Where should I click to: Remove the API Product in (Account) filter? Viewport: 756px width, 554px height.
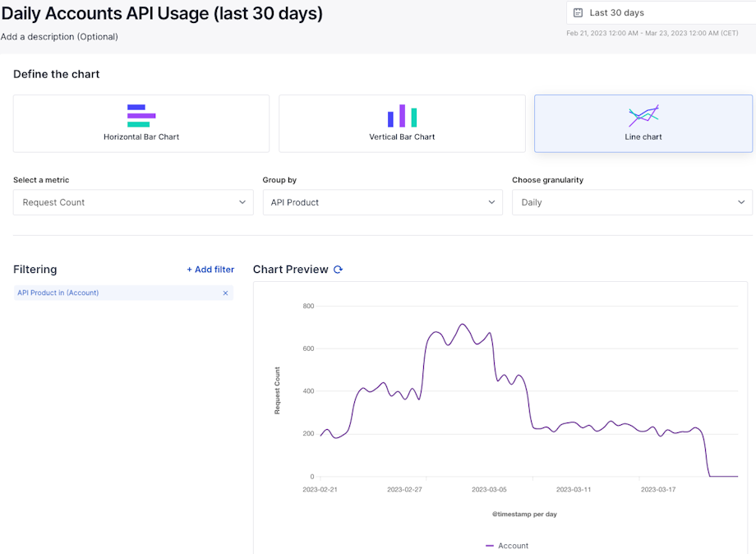[225, 293]
